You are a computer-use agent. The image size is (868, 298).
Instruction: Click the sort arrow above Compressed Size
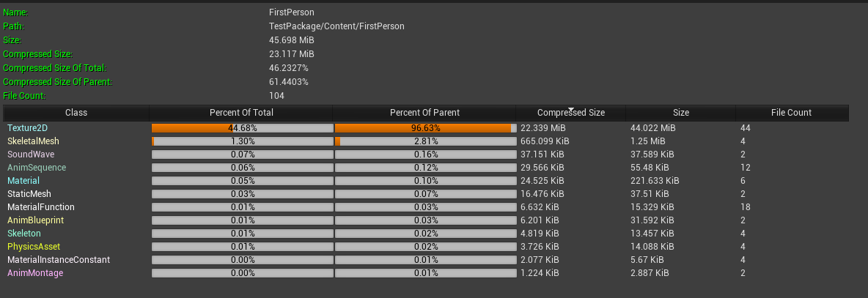click(x=571, y=108)
